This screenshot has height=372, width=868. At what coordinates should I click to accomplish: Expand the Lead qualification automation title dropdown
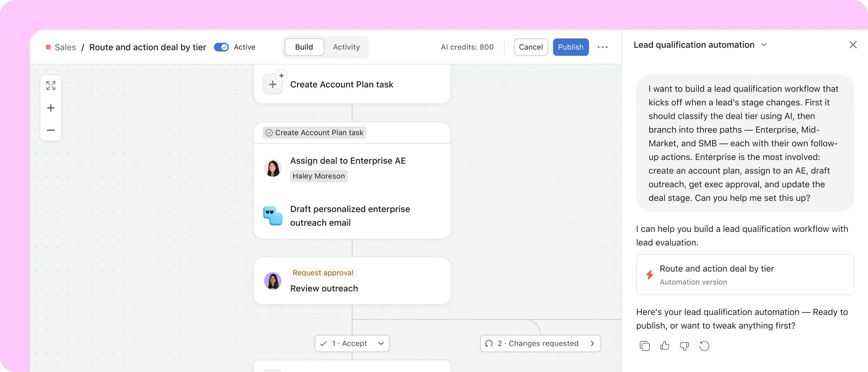tap(764, 45)
